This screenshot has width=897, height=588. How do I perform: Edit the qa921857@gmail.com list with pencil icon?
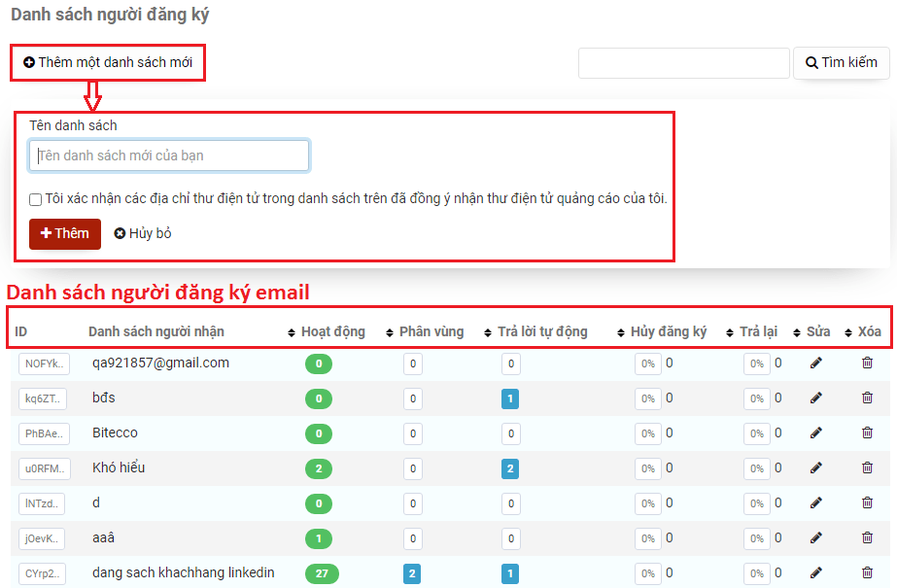pos(816,363)
